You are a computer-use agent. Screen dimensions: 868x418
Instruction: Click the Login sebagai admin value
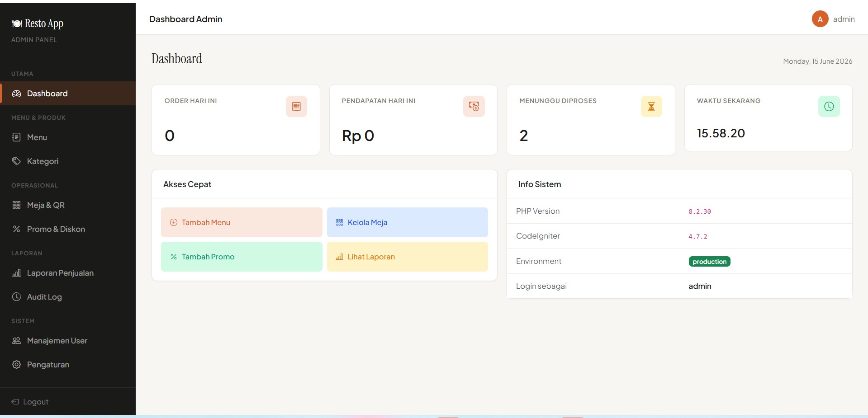[x=700, y=286]
